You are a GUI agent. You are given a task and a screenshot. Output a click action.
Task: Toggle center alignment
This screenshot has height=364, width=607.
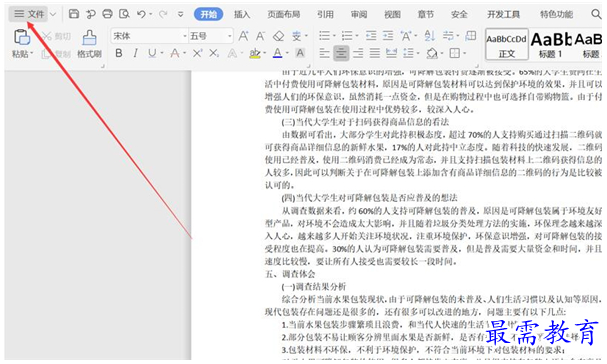point(341,53)
